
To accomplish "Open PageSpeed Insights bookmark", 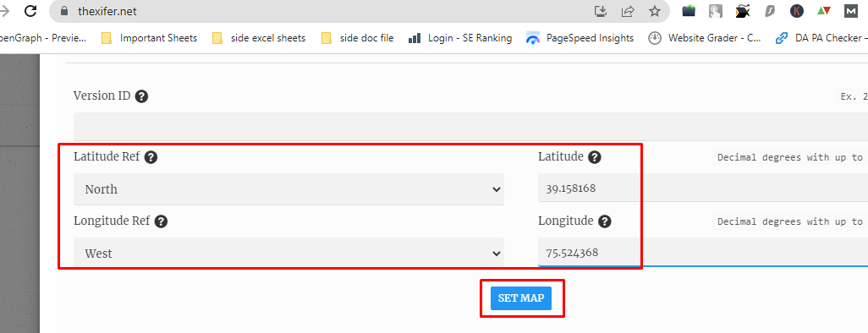I will coord(580,38).
